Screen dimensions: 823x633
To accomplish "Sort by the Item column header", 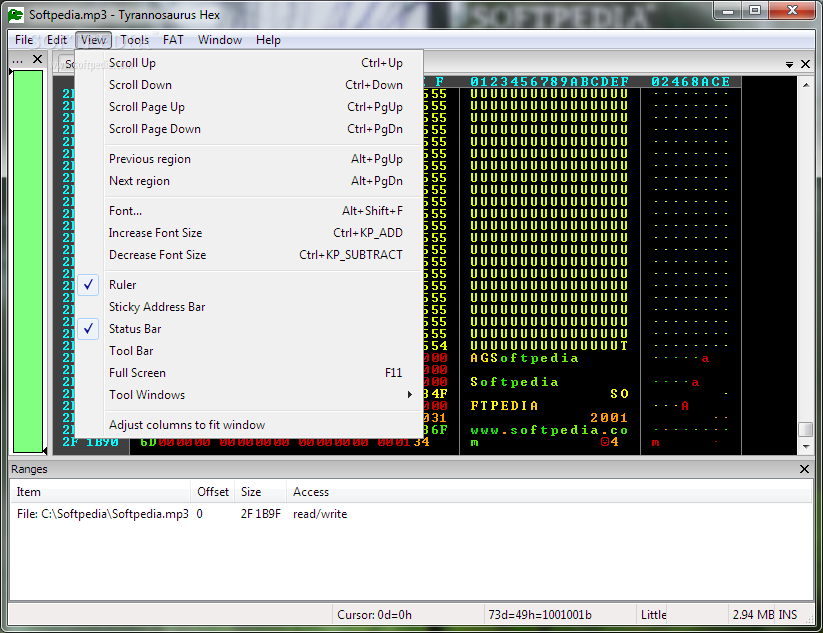I will click(100, 492).
